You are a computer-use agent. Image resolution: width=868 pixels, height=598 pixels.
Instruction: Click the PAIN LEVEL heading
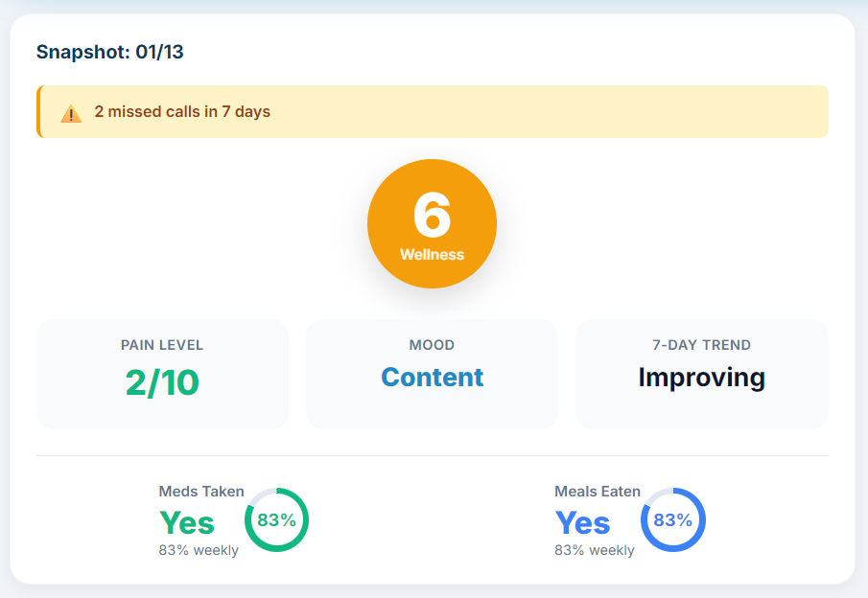coord(162,345)
